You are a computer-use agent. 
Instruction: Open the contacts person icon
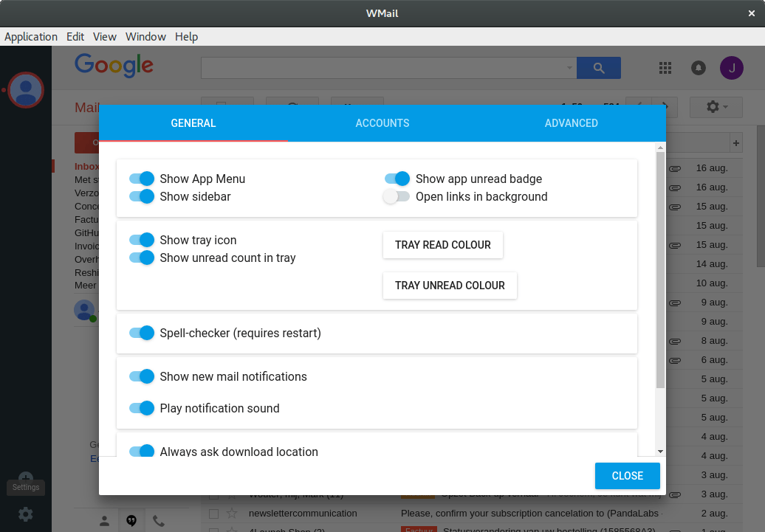104,520
